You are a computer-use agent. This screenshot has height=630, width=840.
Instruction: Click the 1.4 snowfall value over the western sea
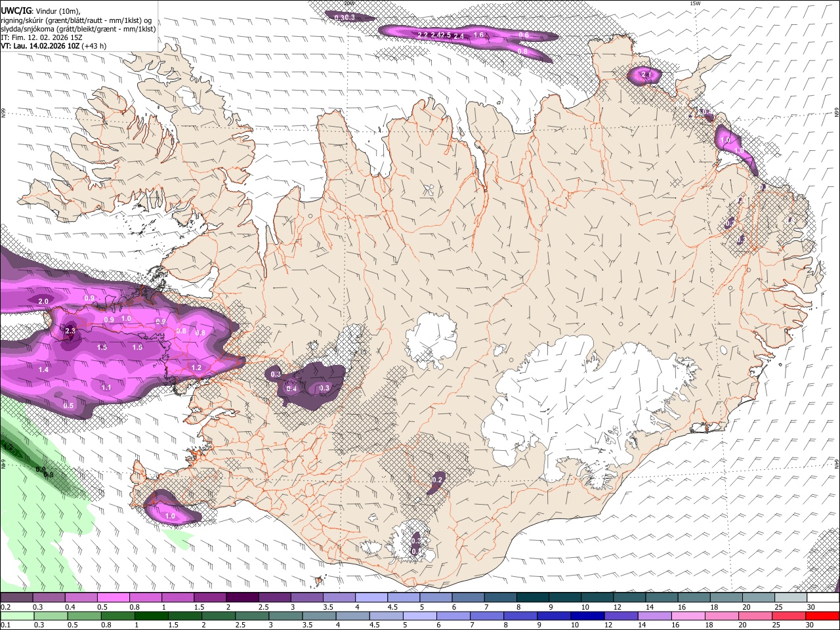click(x=44, y=370)
